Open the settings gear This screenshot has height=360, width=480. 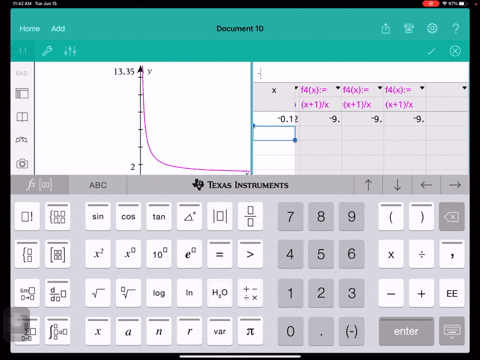432,29
